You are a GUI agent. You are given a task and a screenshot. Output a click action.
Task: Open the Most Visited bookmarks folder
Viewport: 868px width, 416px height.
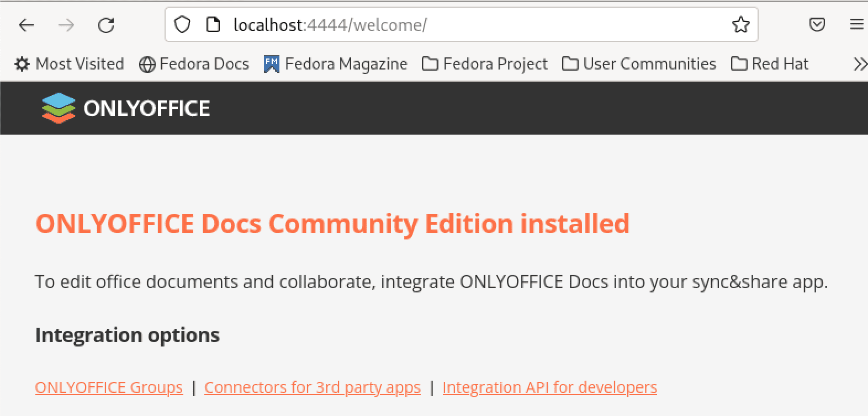pos(69,64)
